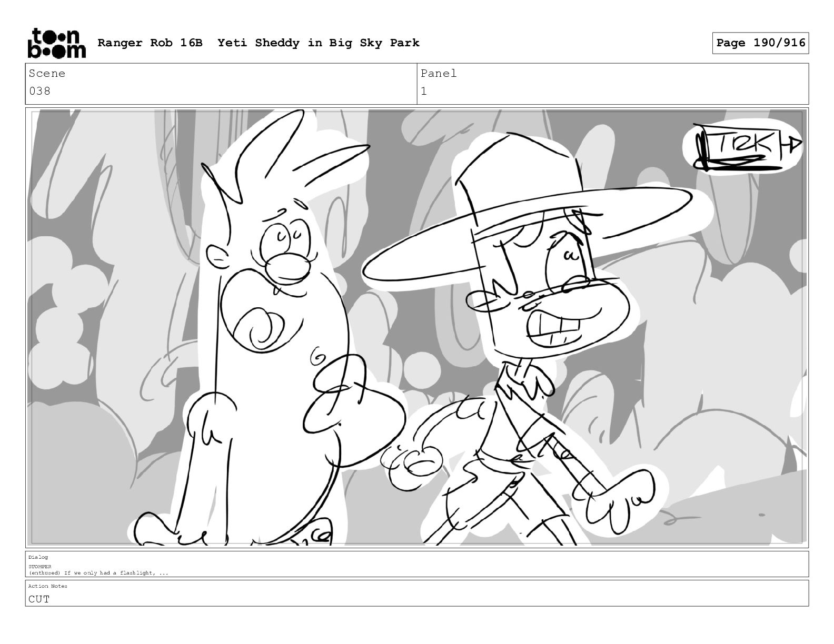Screen dimensions: 834x644
Task: Select the title 'Ranger Rob 16B Yeti Sheddy in Big Sky Park'
Action: pyautogui.click(x=259, y=43)
